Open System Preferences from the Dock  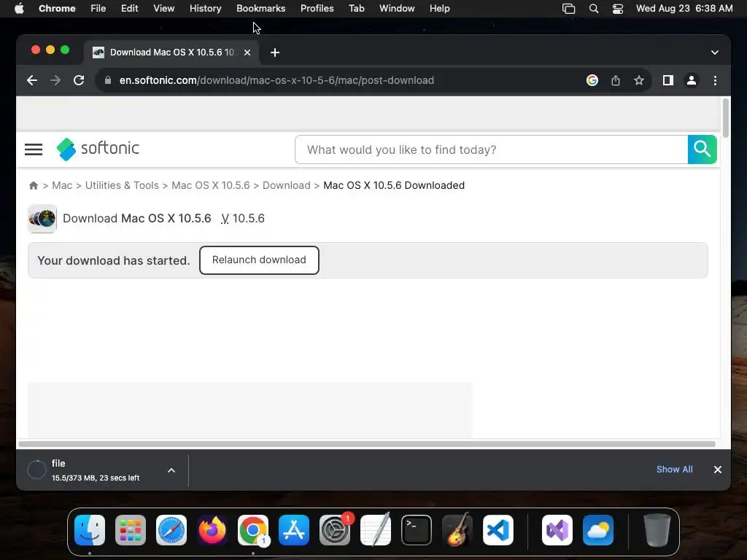334,530
